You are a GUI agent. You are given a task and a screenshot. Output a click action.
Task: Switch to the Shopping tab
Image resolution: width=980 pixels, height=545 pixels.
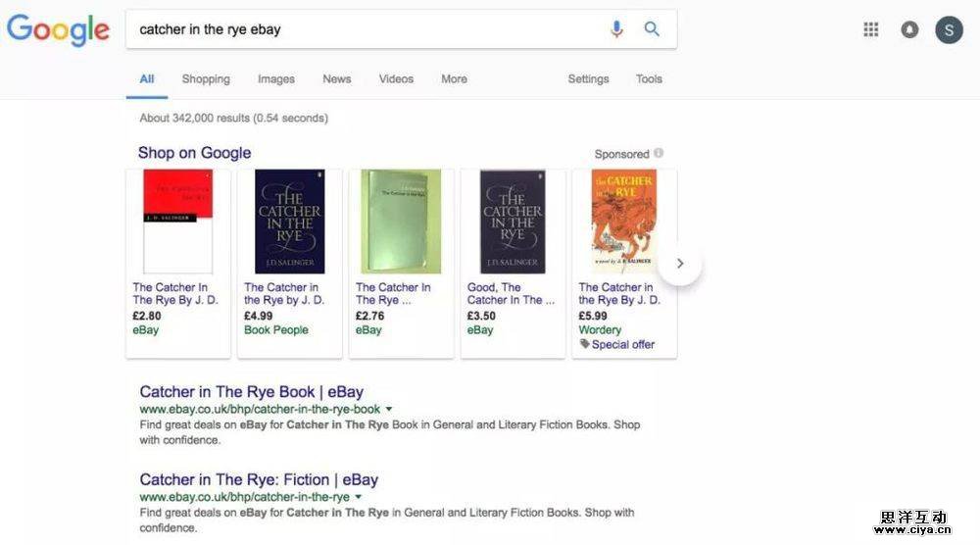[206, 79]
